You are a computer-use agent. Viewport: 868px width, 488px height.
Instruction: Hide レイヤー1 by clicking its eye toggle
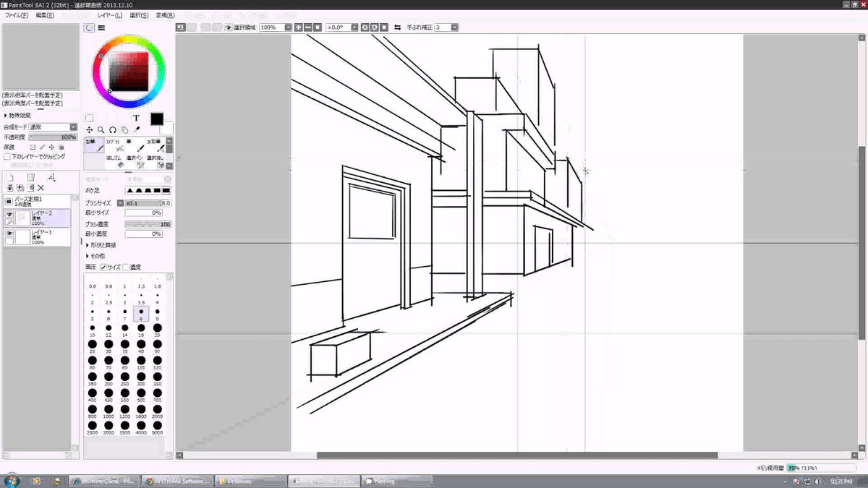(x=9, y=232)
